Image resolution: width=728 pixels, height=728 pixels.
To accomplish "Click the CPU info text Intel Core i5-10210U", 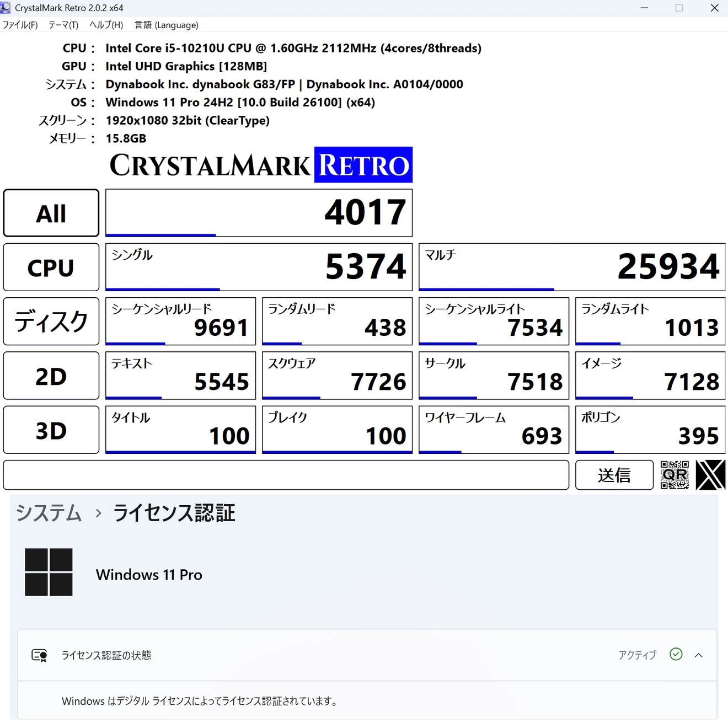I will [293, 48].
